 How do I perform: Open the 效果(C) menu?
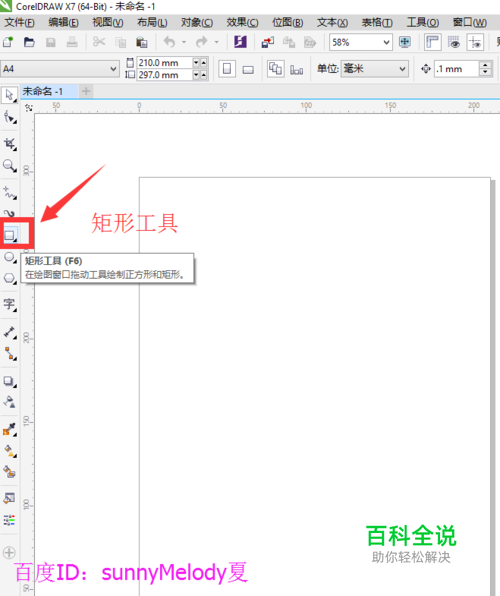click(x=242, y=23)
